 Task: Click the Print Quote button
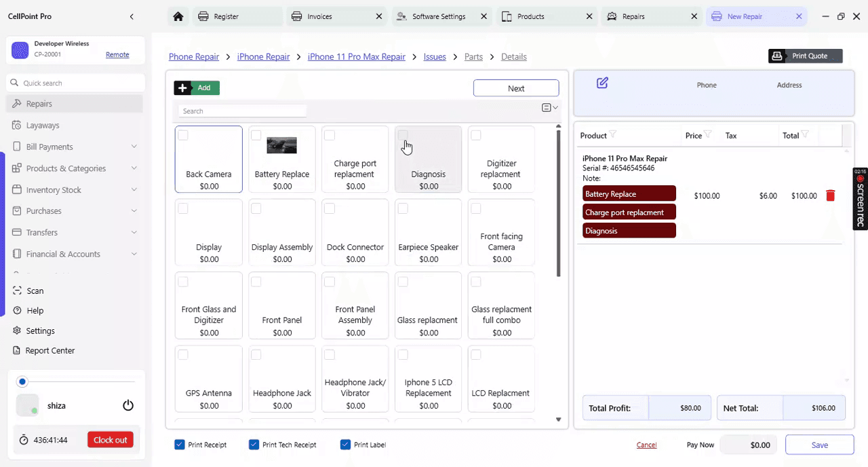click(x=806, y=56)
